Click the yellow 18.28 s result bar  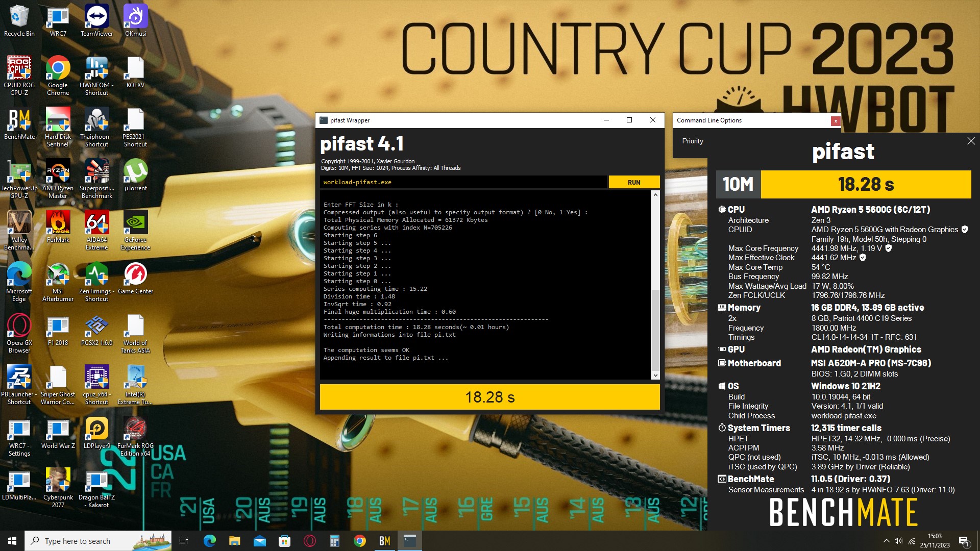[489, 397]
